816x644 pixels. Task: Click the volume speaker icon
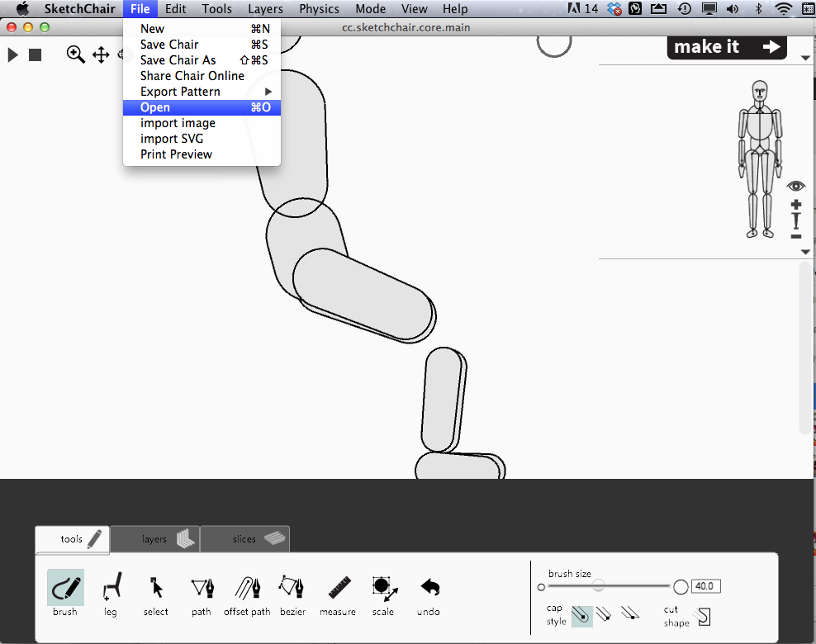(x=733, y=9)
